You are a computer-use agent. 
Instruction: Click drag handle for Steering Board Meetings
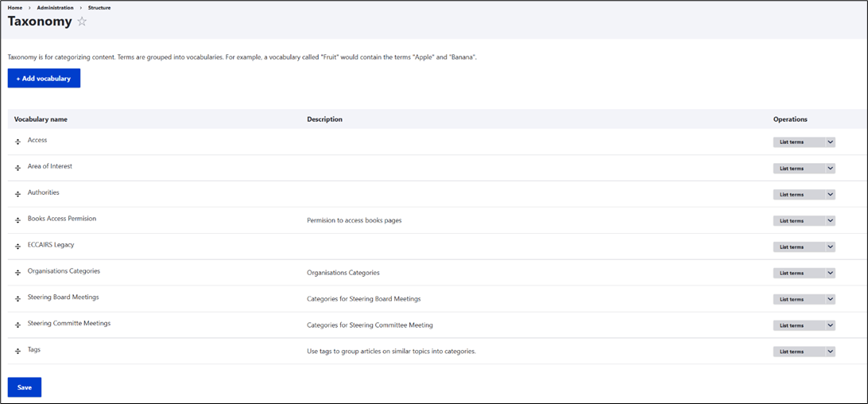(17, 299)
